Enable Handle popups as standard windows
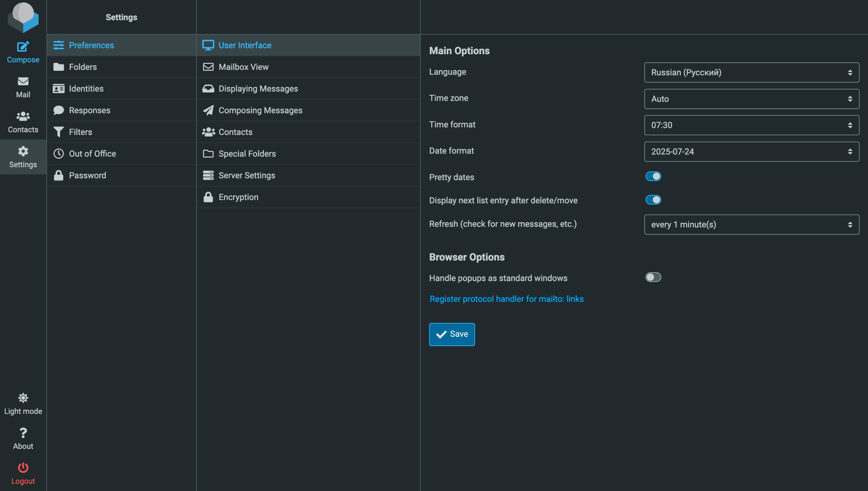The image size is (868, 491). click(653, 277)
